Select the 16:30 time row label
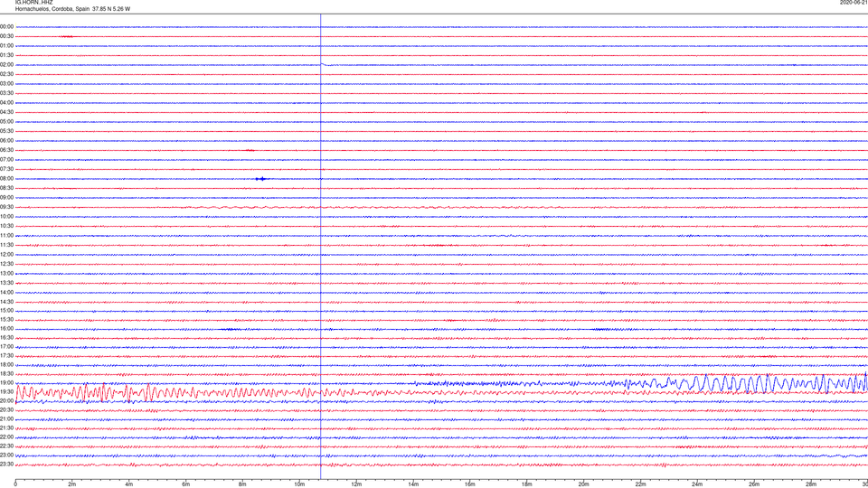 tap(6, 337)
